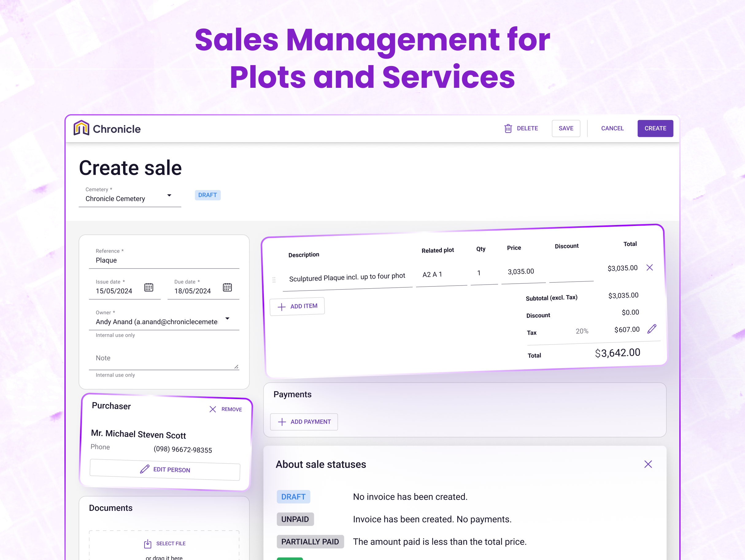Remove the Sculptured Plaque line item
Image resolution: width=745 pixels, height=560 pixels.
(649, 267)
